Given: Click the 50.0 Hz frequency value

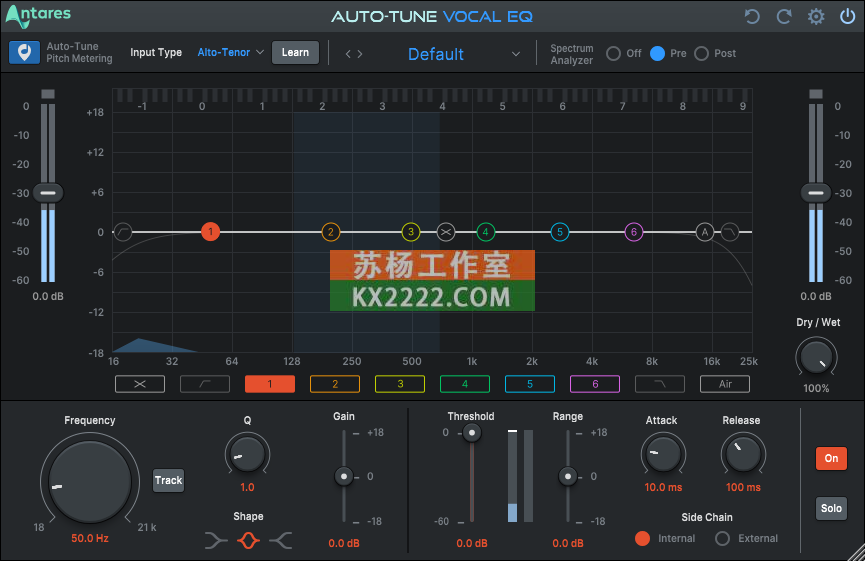Looking at the screenshot, I should click(90, 538).
